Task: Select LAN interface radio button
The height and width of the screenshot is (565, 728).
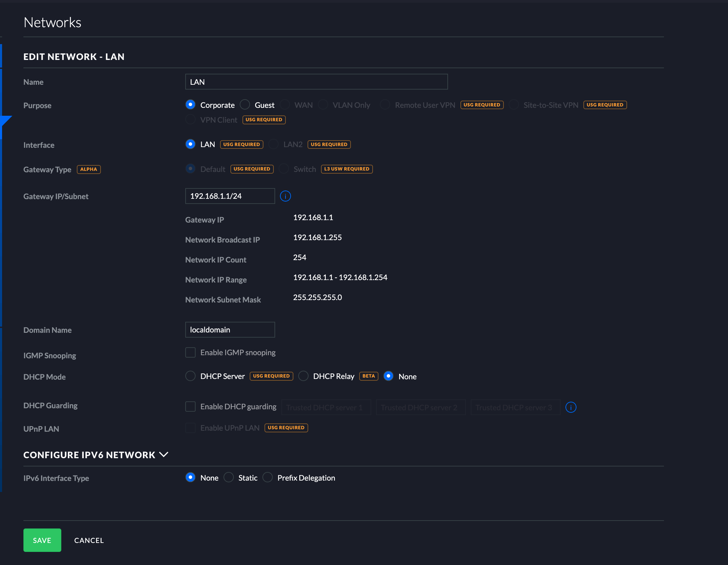Action: point(190,144)
